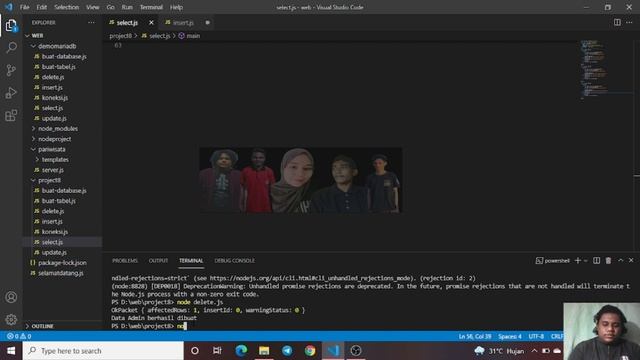Split the terminal panel

596,260
